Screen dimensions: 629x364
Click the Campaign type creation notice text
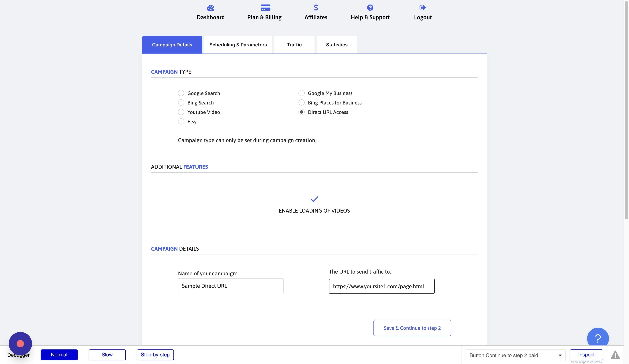pos(247,140)
